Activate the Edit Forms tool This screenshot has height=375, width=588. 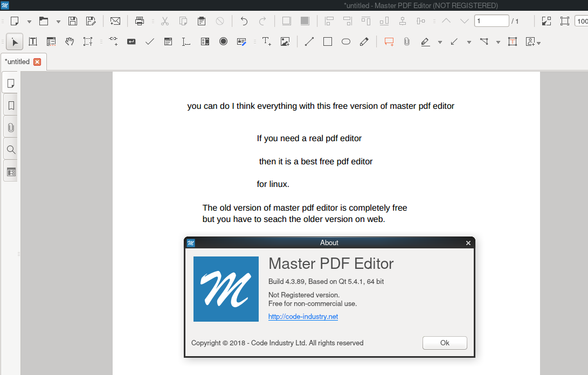coord(51,41)
